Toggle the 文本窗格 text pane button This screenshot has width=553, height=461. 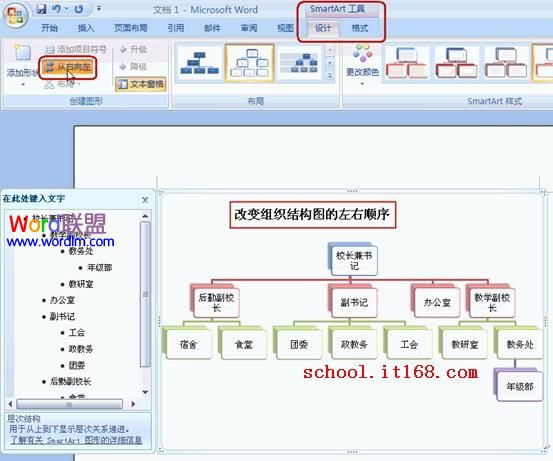pyautogui.click(x=141, y=84)
